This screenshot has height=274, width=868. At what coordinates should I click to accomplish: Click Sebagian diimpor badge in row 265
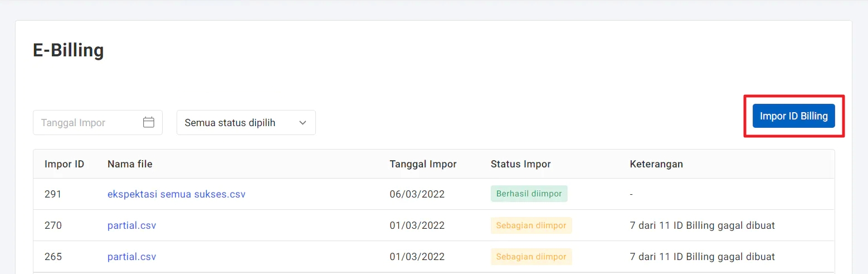click(x=531, y=257)
